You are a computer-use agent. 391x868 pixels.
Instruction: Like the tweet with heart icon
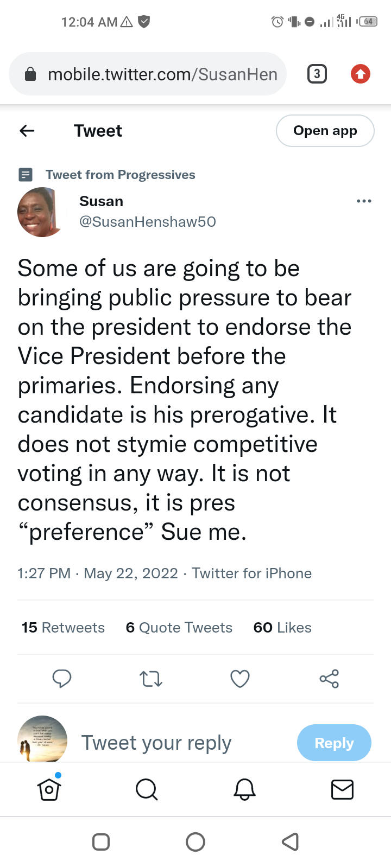[x=240, y=679]
